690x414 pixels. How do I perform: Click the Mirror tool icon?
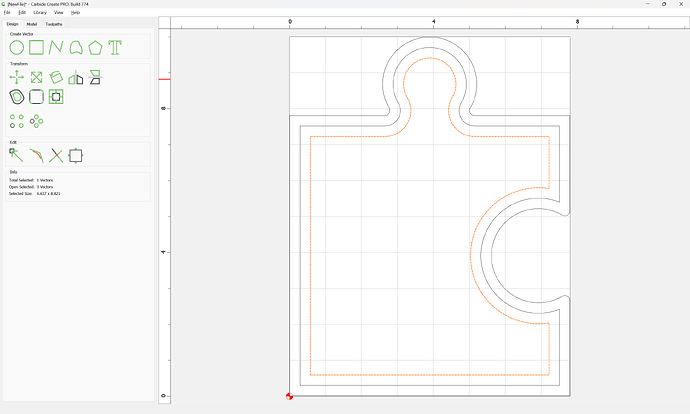pos(75,77)
